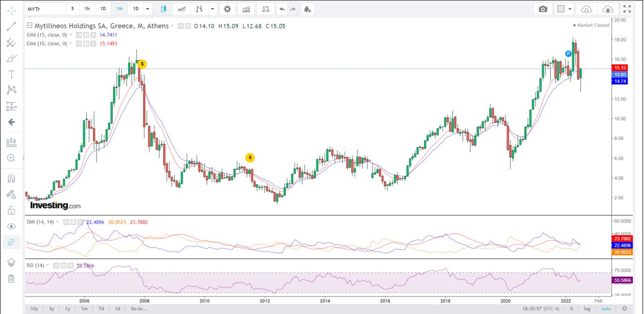
Task: Save chart layout with cloud upload icon
Action: coord(607,9)
